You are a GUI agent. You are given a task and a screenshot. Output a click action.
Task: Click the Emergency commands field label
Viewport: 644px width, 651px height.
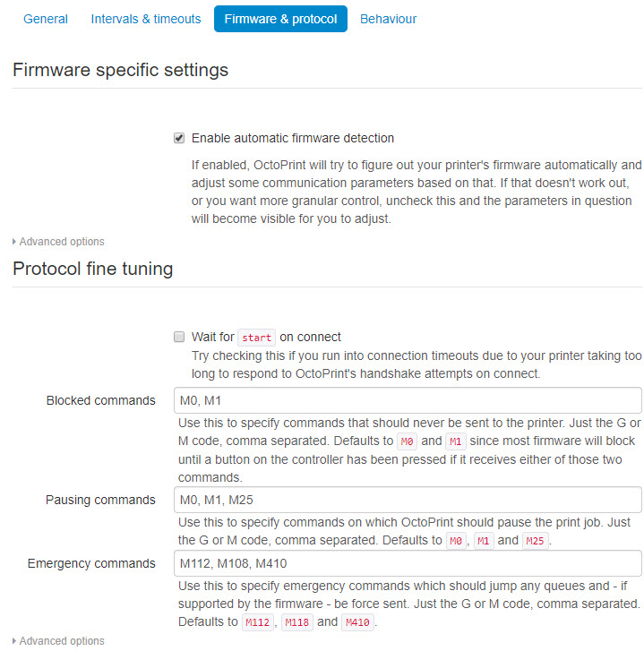[91, 563]
